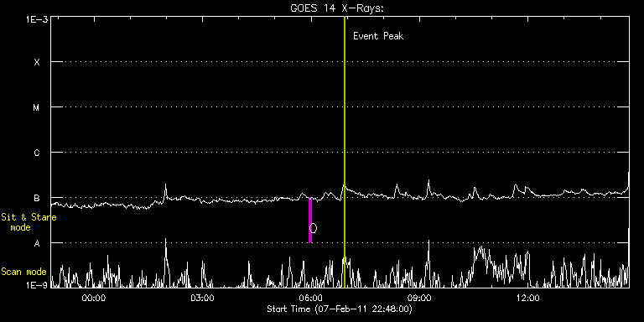644x322 pixels.
Task: Click the 03:00 time tick label
Action: [x=202, y=299]
